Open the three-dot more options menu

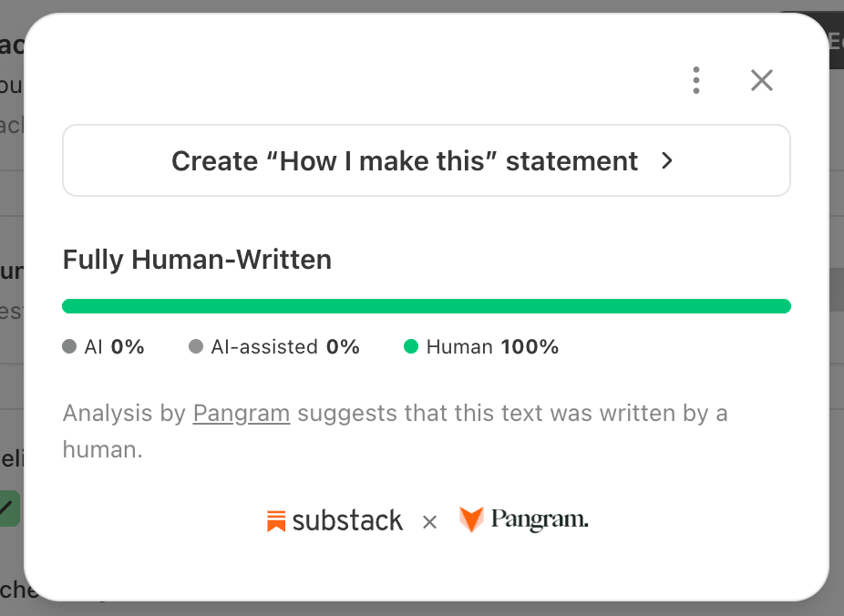pos(696,81)
